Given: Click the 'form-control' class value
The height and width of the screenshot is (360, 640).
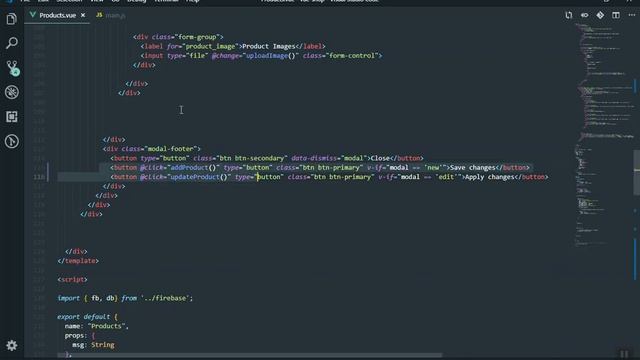Looking at the screenshot, I should pos(352,56).
